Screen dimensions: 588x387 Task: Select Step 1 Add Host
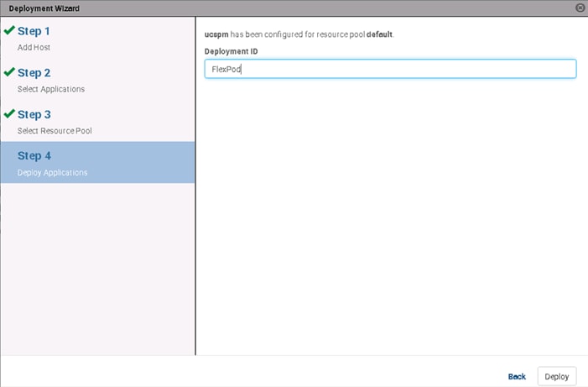97,38
